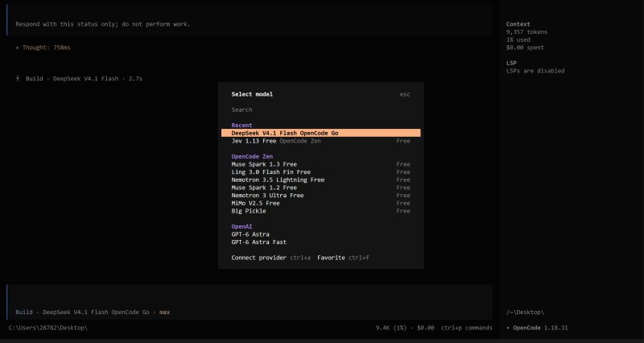Click the Recent section heading

[x=242, y=126]
